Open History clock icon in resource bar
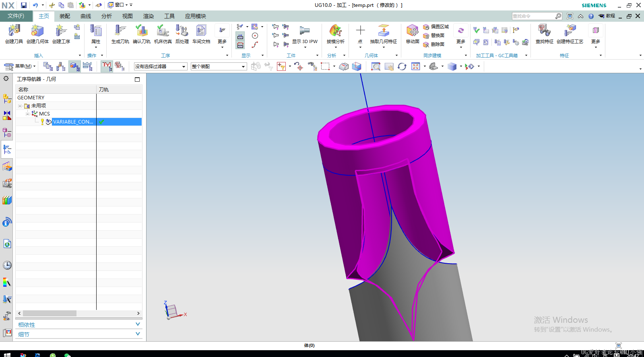Viewport: 644px width, 357px height. click(7, 265)
